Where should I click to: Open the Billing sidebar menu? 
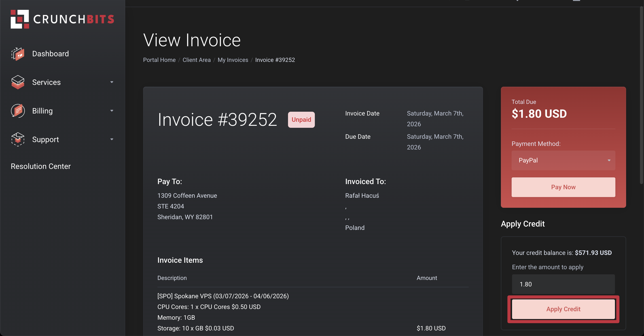click(x=42, y=111)
